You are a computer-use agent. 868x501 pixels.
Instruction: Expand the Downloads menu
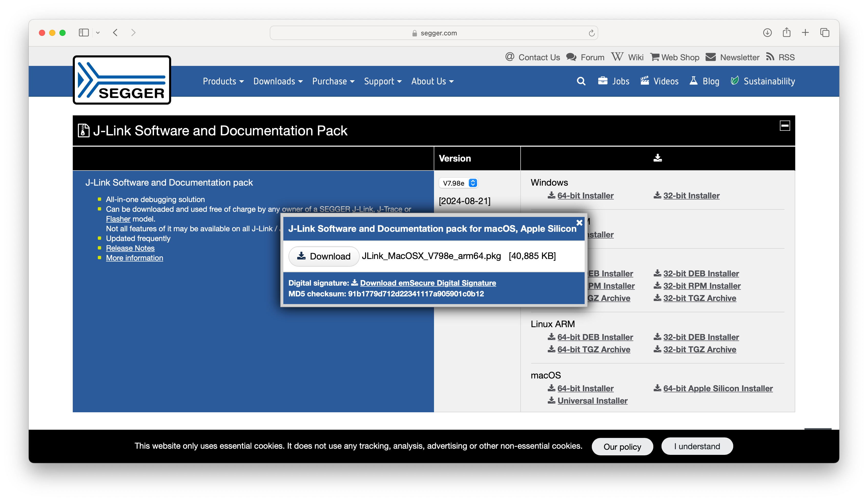pyautogui.click(x=278, y=81)
